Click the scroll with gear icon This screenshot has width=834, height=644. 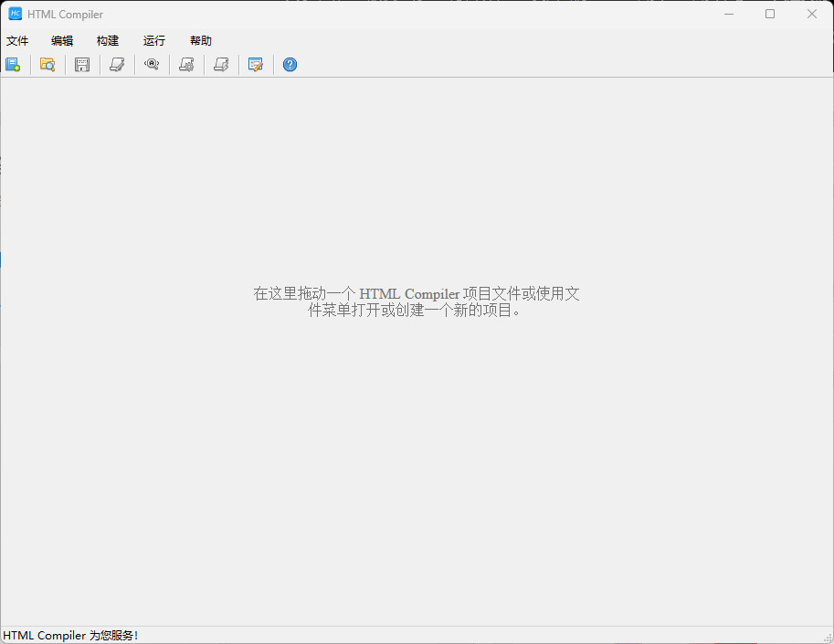click(x=186, y=64)
